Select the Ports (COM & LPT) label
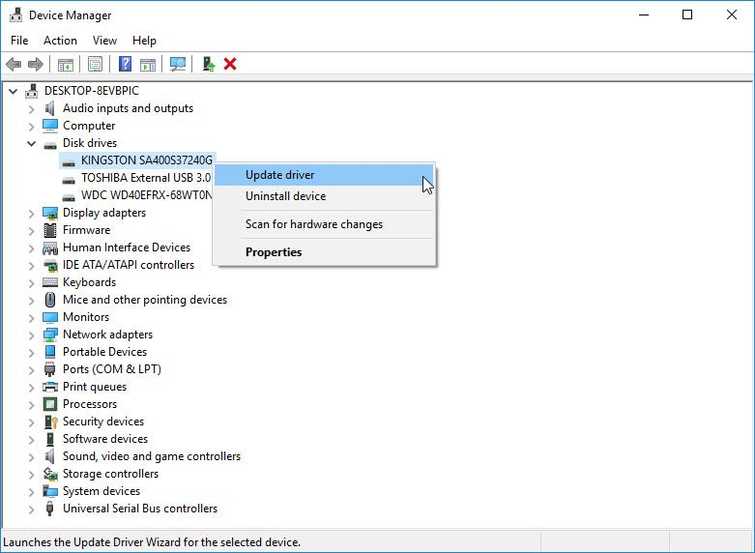This screenshot has width=755, height=553. 112,369
